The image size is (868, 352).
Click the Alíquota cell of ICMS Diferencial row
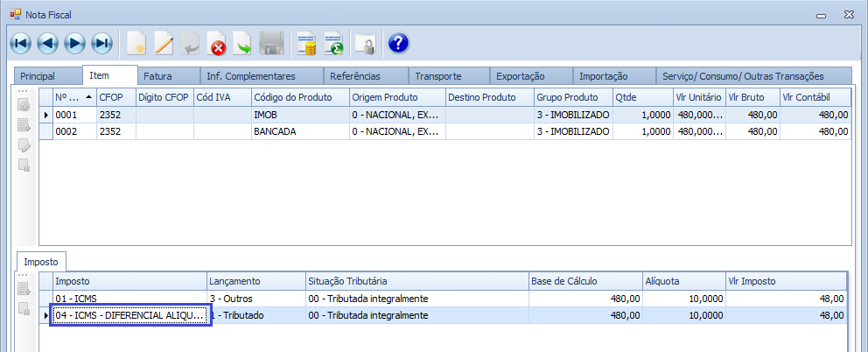click(x=682, y=315)
